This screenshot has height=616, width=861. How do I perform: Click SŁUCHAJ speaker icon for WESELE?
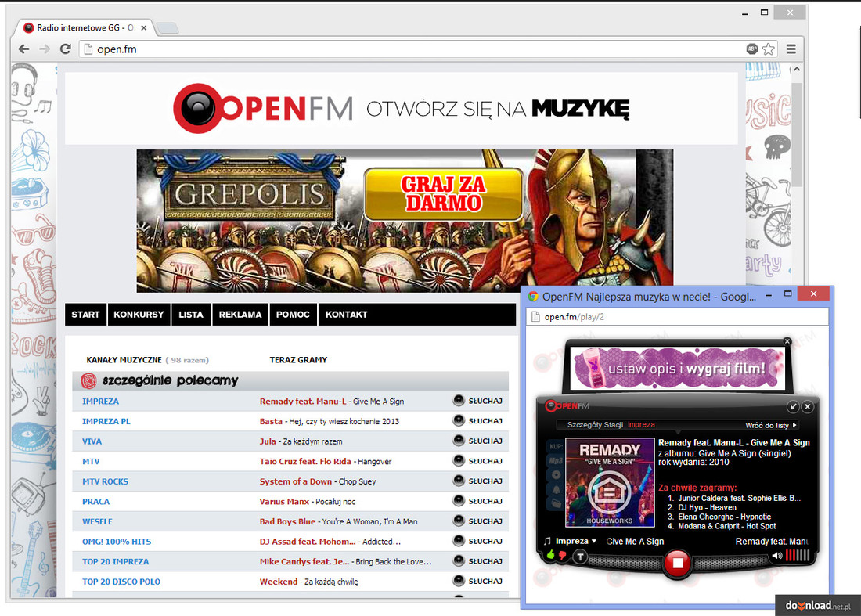(x=459, y=521)
